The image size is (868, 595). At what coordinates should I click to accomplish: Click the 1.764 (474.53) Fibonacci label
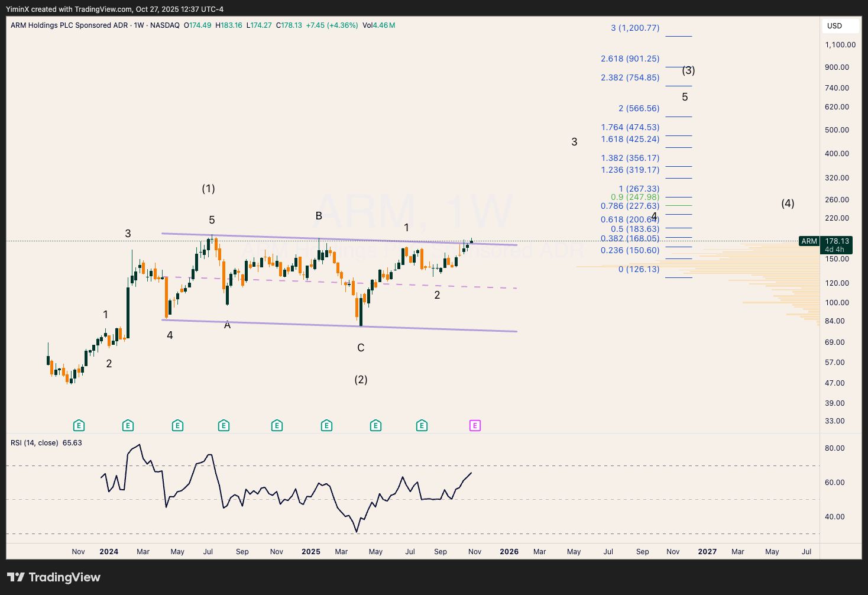click(x=630, y=127)
